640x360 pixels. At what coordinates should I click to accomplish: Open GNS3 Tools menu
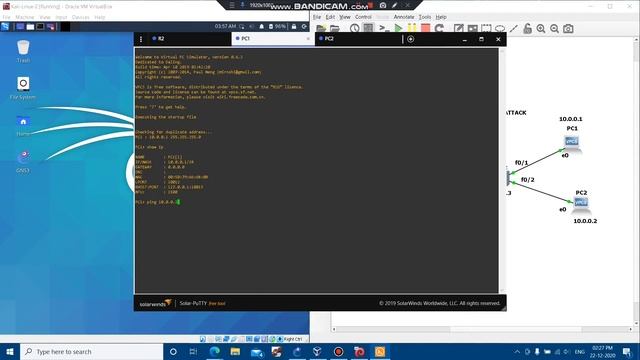coord(425,17)
